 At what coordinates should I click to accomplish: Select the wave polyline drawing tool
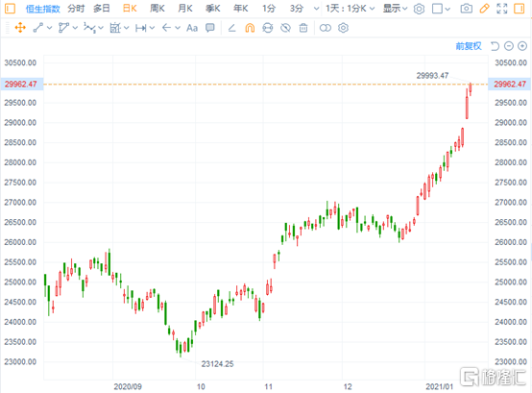pyautogui.click(x=89, y=28)
